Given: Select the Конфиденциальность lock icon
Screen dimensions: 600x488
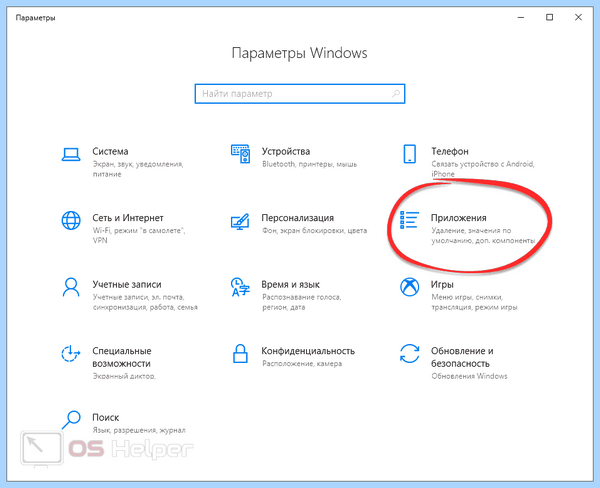Looking at the screenshot, I should pos(240,353).
